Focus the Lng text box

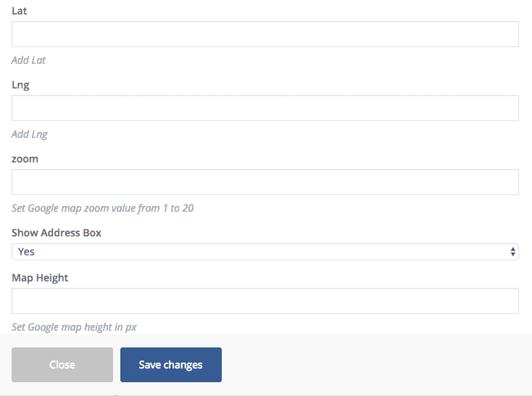pos(265,108)
